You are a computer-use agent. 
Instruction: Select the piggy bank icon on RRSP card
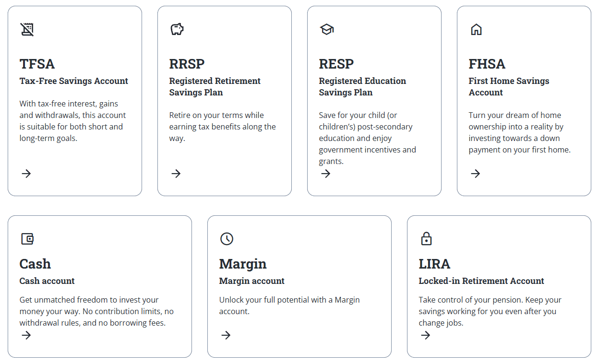tap(177, 29)
